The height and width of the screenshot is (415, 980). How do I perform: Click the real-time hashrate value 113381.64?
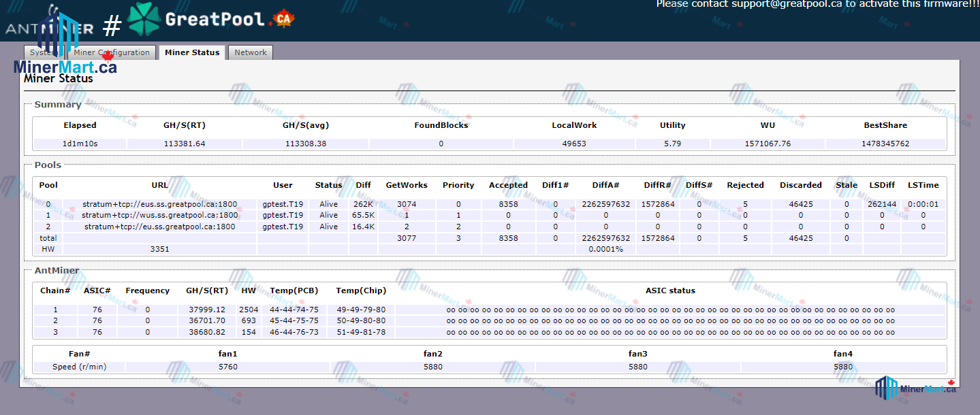click(185, 144)
